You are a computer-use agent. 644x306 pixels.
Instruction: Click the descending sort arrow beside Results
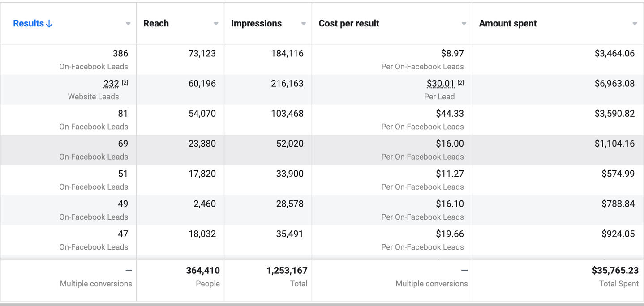[x=49, y=24]
